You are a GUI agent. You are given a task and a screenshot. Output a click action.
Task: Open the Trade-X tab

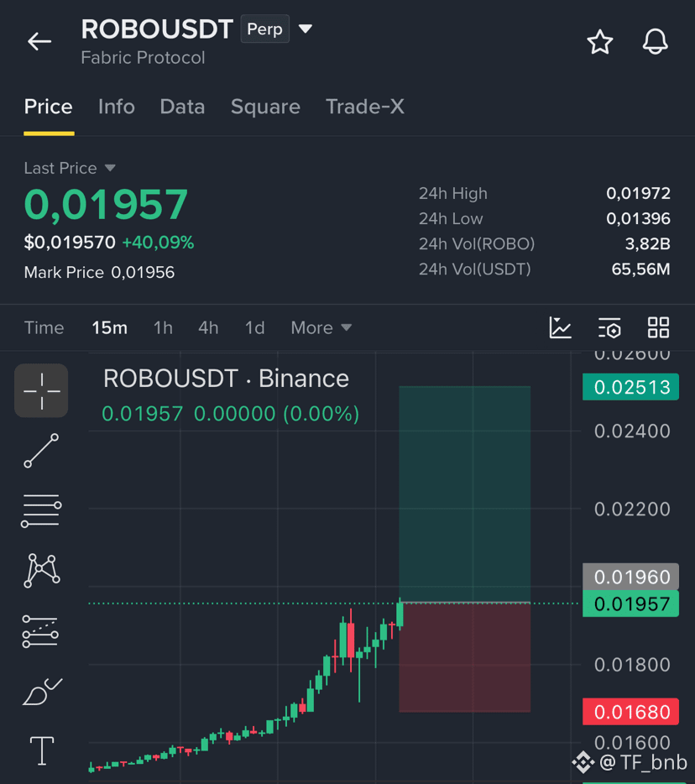click(x=365, y=107)
